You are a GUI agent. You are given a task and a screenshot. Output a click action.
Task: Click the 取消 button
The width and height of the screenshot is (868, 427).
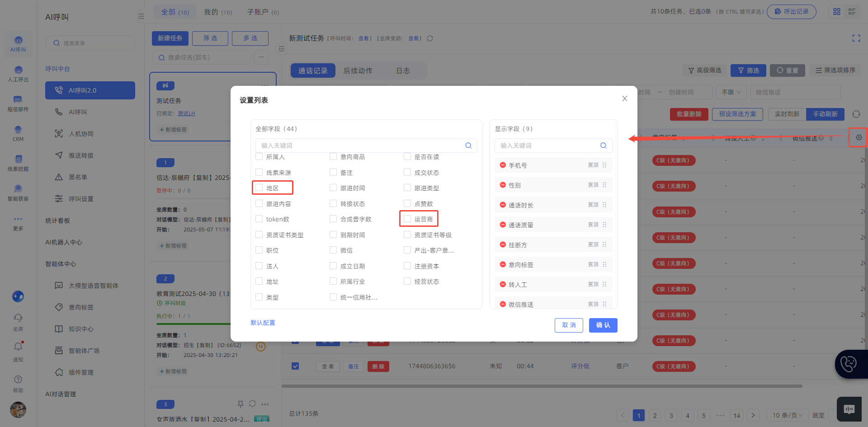pyautogui.click(x=569, y=325)
